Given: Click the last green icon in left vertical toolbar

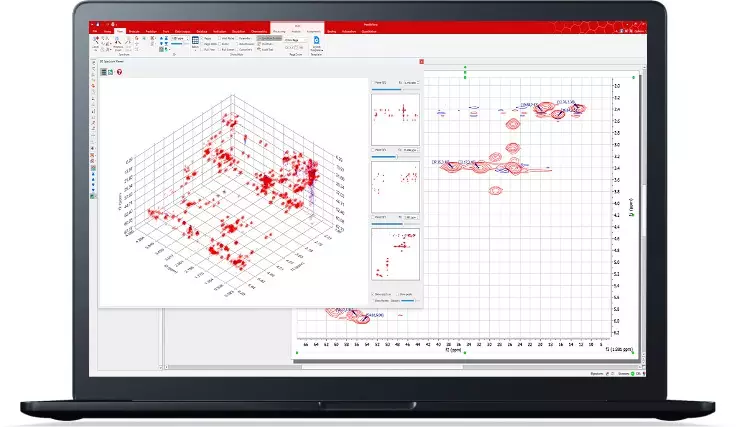Looking at the screenshot, I should pyautogui.click(x=93, y=196).
